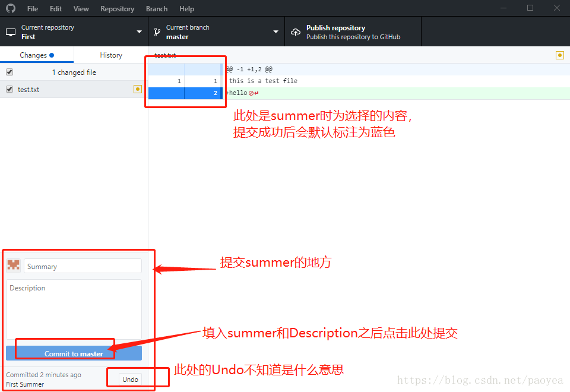This screenshot has height=392, width=570.
Task: Open the View menu
Action: tap(81, 9)
